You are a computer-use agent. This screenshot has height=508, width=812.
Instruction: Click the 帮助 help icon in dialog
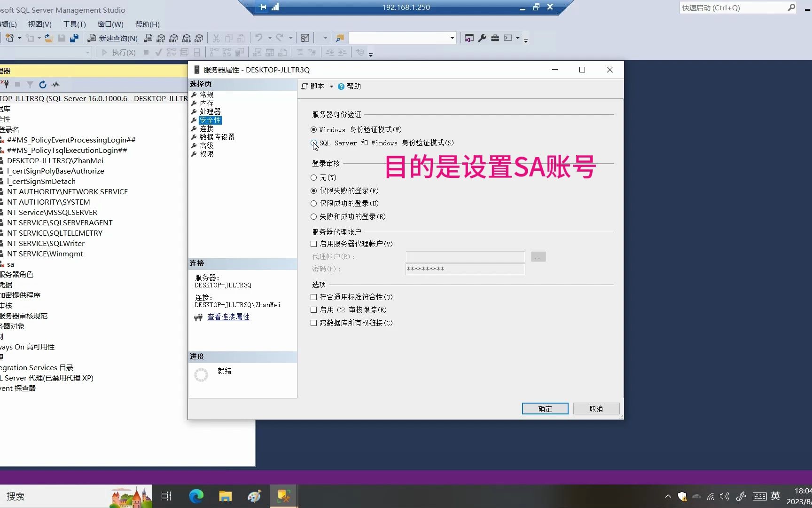(x=349, y=86)
